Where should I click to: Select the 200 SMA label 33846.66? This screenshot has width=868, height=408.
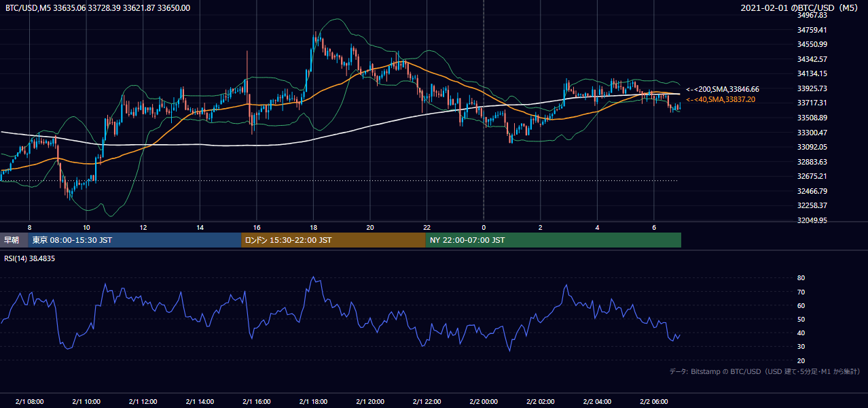[723, 89]
